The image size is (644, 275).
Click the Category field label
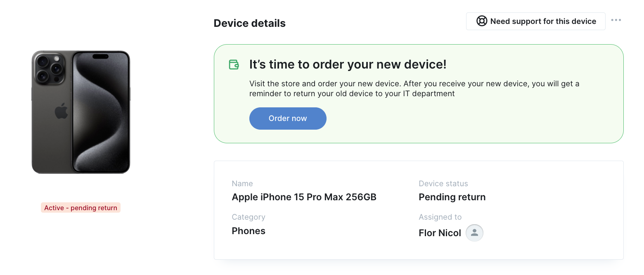click(x=249, y=217)
